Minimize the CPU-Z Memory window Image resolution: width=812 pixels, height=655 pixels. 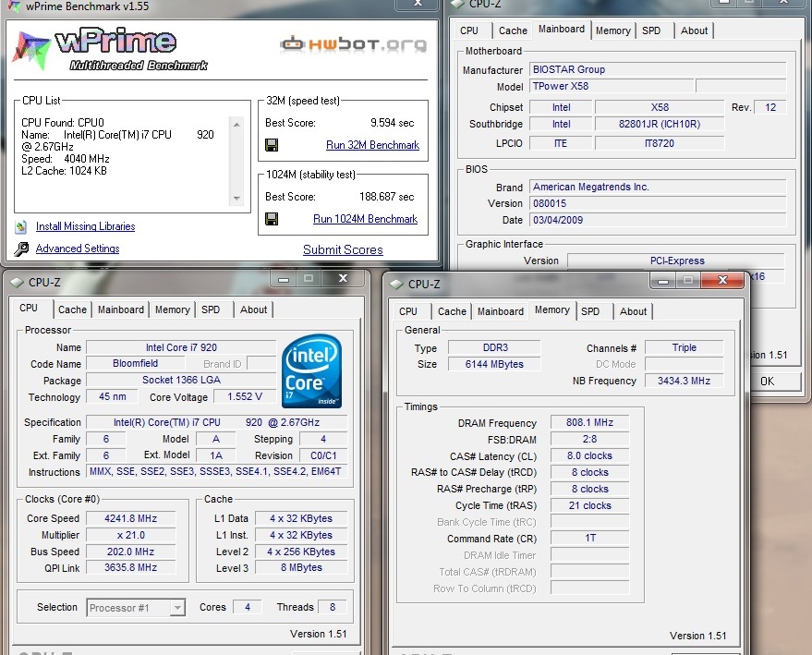pos(663,280)
